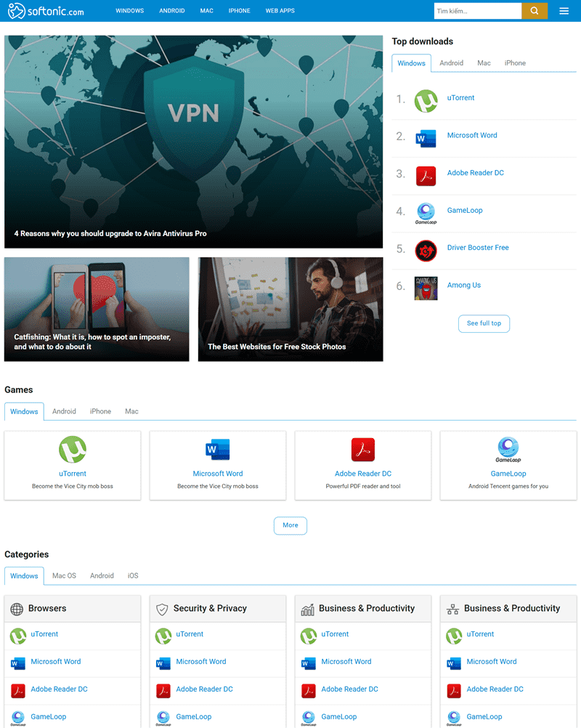The width and height of the screenshot is (581, 728).
Task: Open the hamburger menu icon
Action: [x=564, y=11]
